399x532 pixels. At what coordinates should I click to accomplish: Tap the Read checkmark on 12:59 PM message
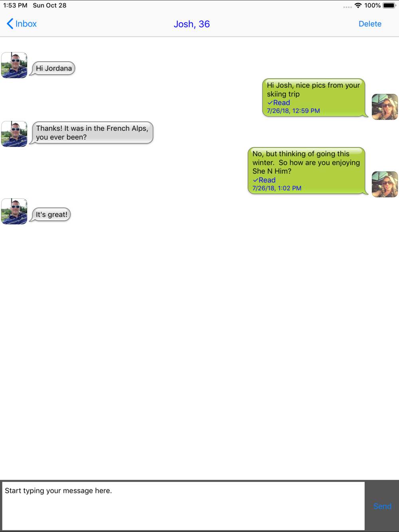(x=270, y=103)
